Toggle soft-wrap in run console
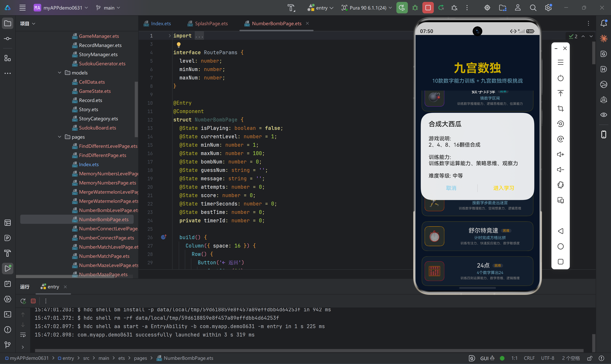Viewport: 611px width, 364px height. click(23, 335)
